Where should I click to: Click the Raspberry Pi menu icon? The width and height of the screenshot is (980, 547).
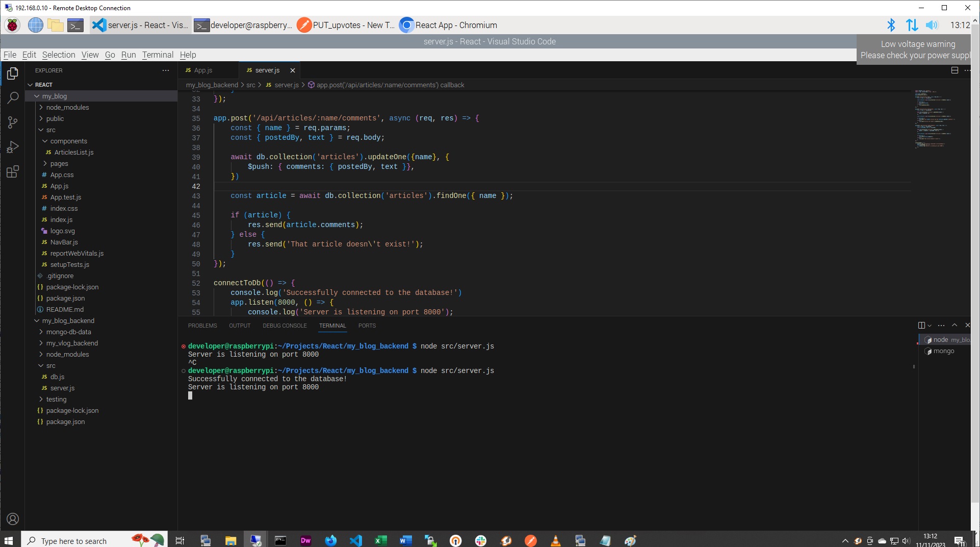click(x=12, y=25)
